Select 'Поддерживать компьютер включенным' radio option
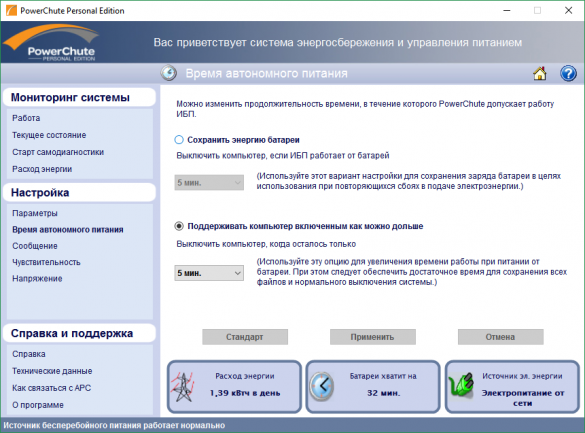The image size is (585, 433). point(179,226)
